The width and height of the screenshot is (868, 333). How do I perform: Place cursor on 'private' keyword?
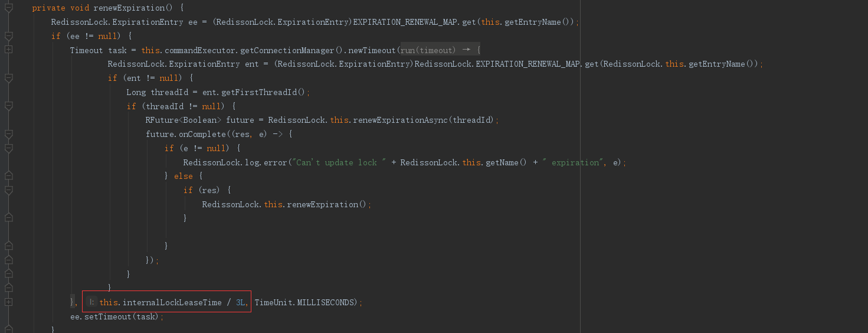coord(48,8)
